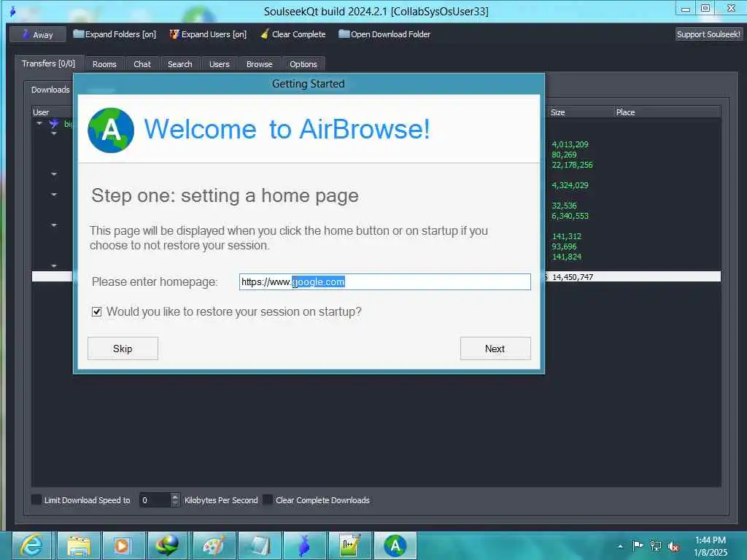Toggle Expand Folders in Soulseek toolbar

point(115,34)
